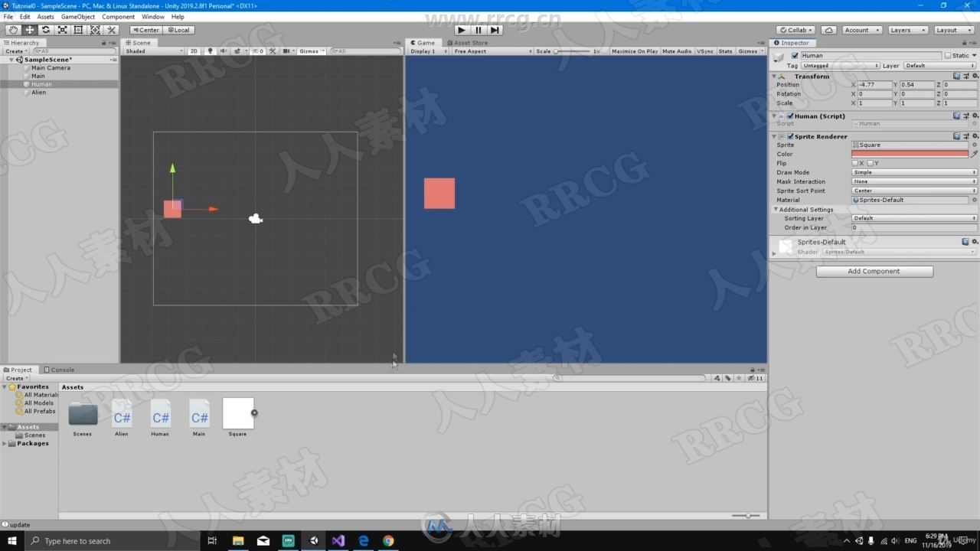Select the Scale tool
The image size is (980, 551).
click(63, 30)
